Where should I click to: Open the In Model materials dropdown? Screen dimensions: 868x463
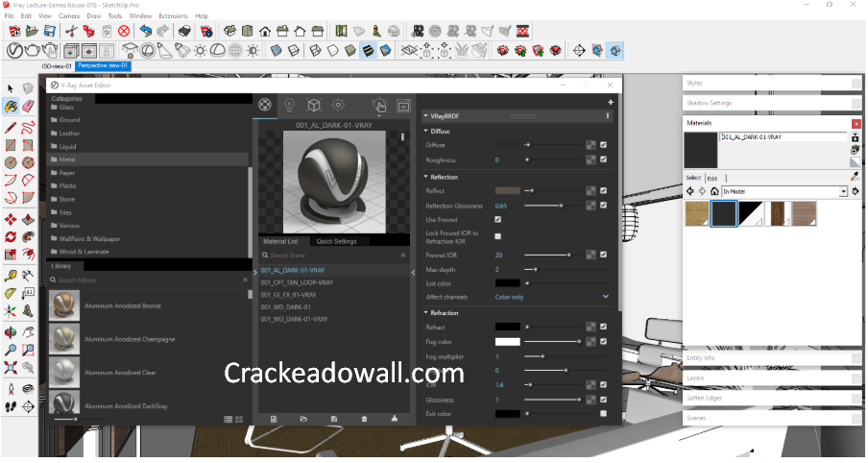(784, 191)
